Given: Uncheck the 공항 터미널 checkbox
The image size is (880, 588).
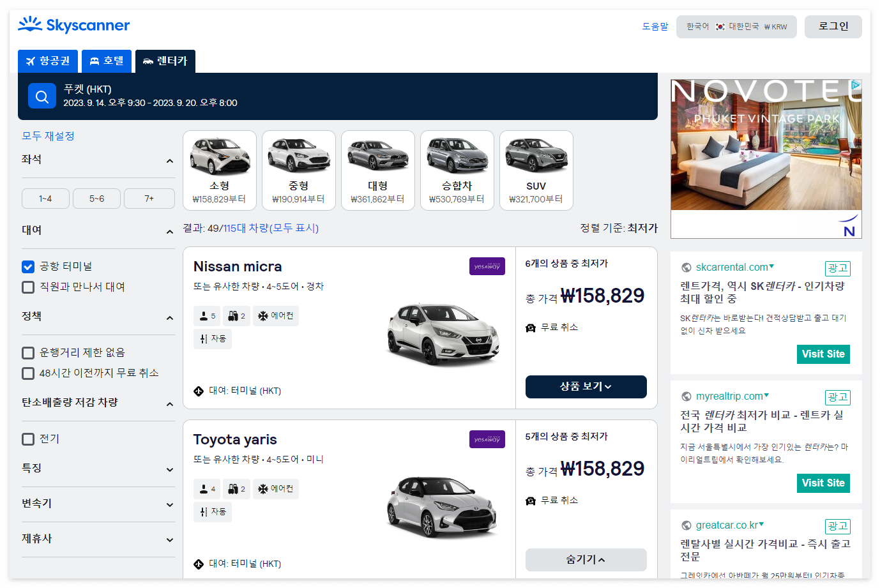Looking at the screenshot, I should [28, 266].
